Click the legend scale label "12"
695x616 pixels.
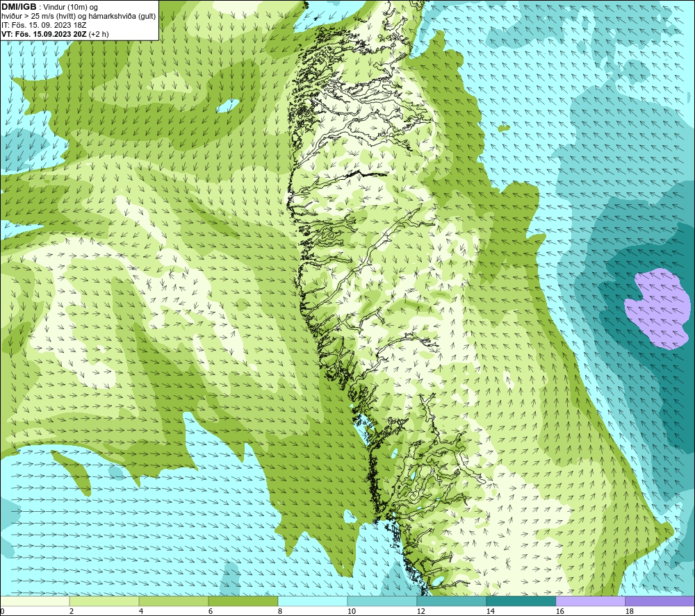[421, 611]
